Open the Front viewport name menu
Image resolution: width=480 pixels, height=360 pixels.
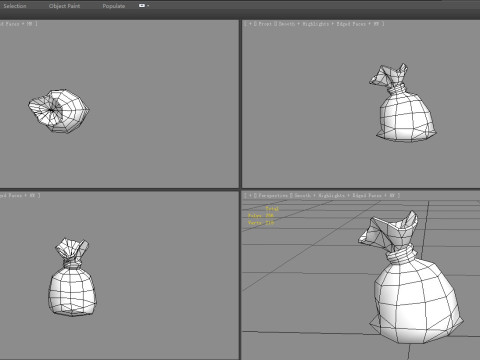click(x=265, y=24)
